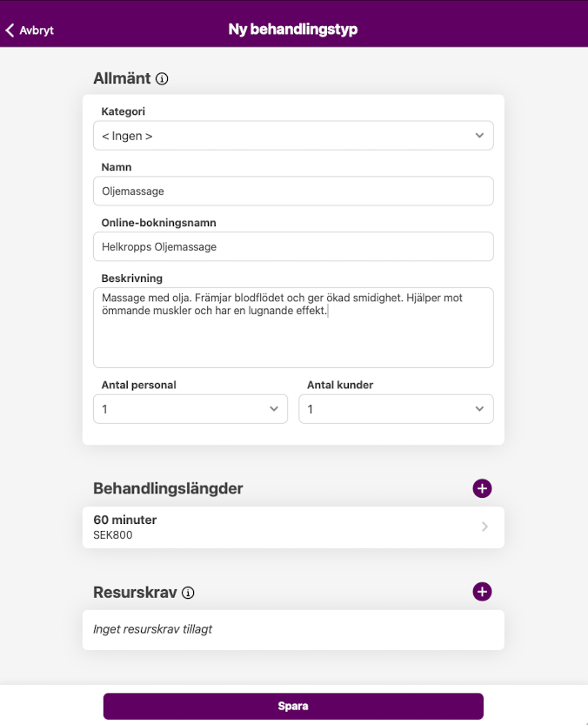Click the Avbryt link in the header
This screenshot has width=588, height=725.
coord(37,30)
